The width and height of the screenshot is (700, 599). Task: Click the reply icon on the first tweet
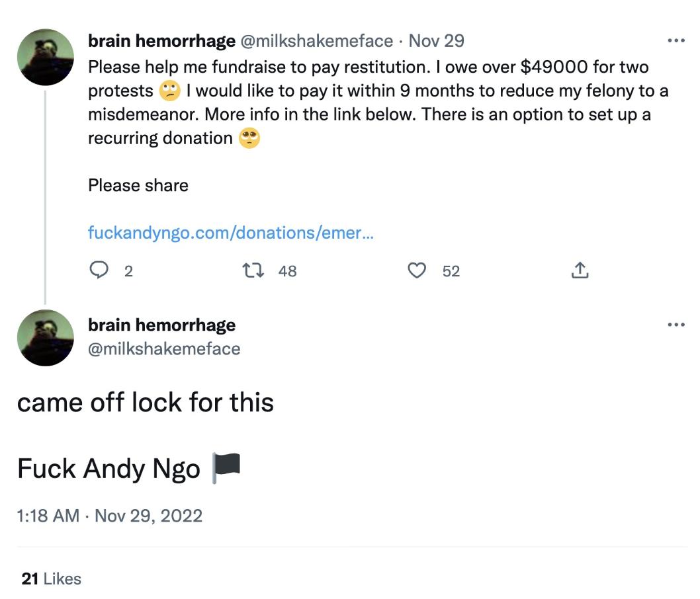point(99,270)
